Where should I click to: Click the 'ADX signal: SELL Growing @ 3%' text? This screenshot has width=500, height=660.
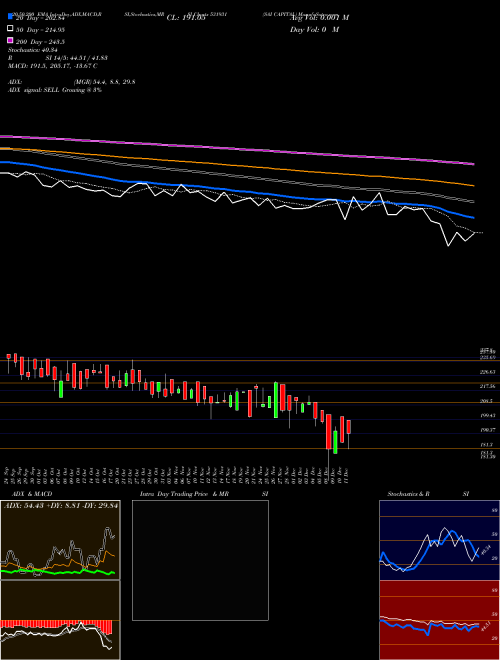coord(55,90)
